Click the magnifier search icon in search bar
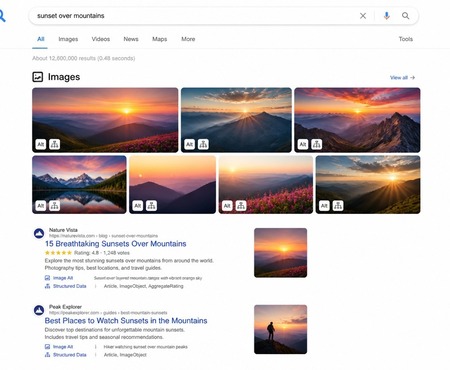 [x=406, y=16]
